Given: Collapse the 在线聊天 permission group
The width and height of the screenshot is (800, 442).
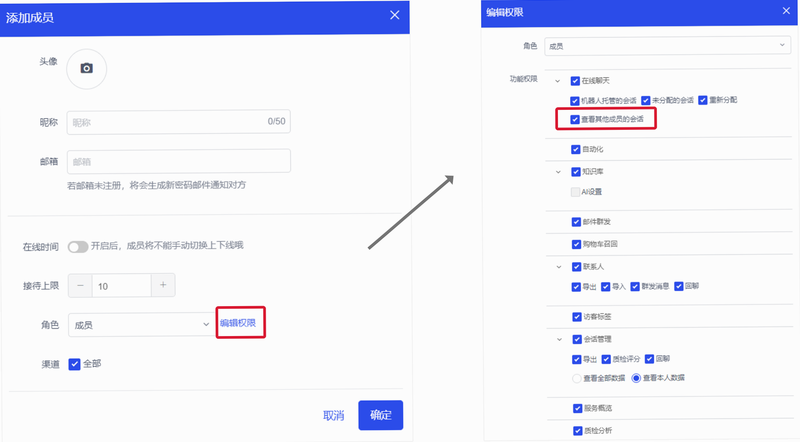Looking at the screenshot, I should click(x=558, y=81).
